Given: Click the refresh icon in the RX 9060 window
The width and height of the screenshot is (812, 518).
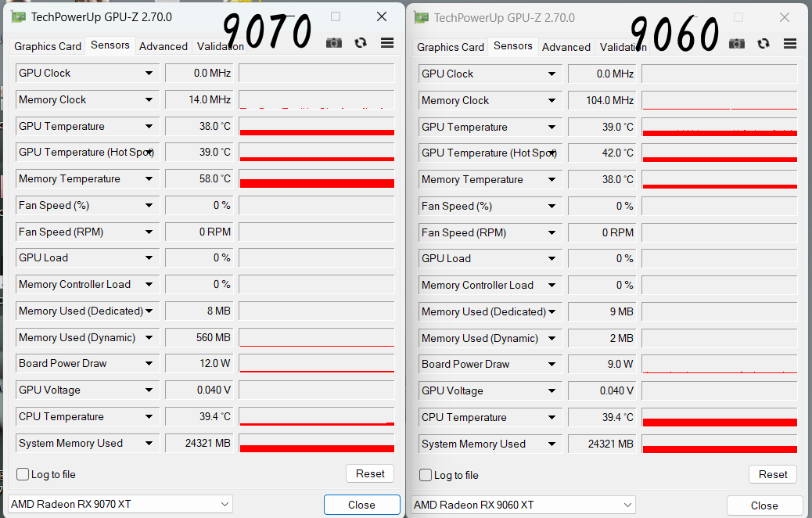Looking at the screenshot, I should click(763, 44).
